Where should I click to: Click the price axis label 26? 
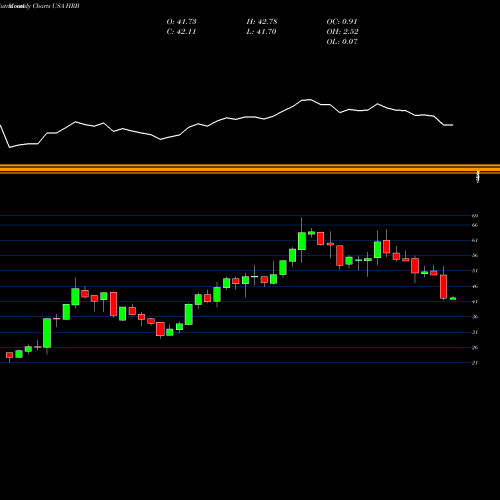(475, 348)
